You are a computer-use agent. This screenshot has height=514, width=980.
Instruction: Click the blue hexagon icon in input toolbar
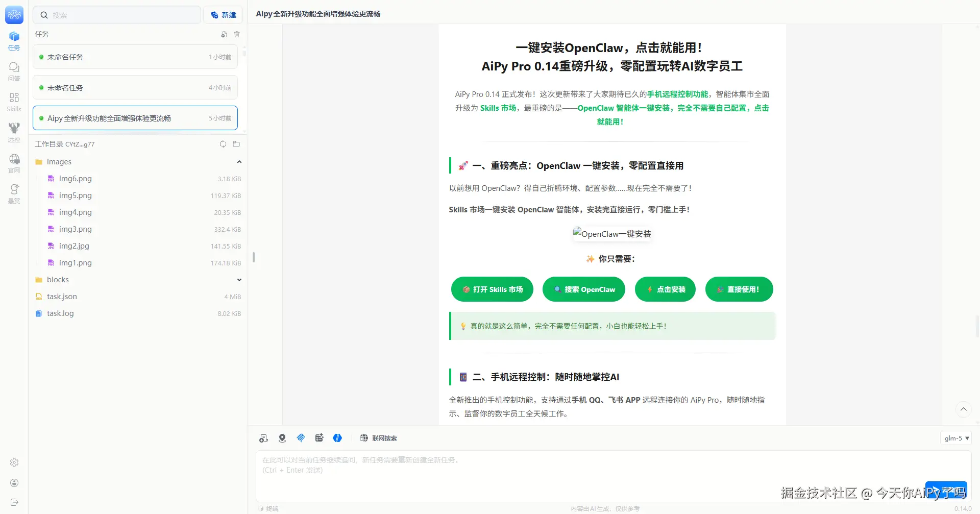(337, 438)
